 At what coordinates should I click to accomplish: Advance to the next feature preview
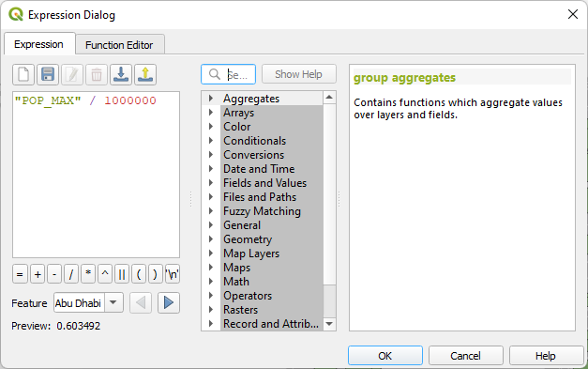(x=169, y=302)
